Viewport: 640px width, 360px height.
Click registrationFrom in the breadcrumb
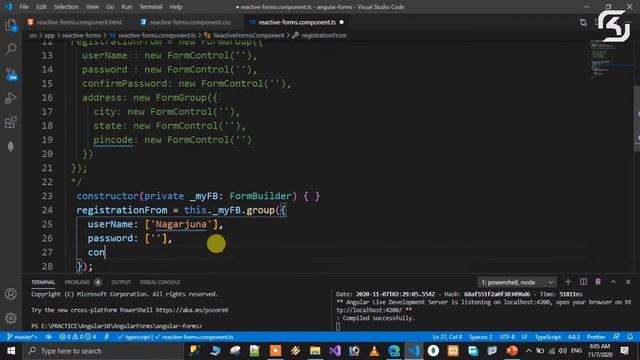pyautogui.click(x=324, y=36)
